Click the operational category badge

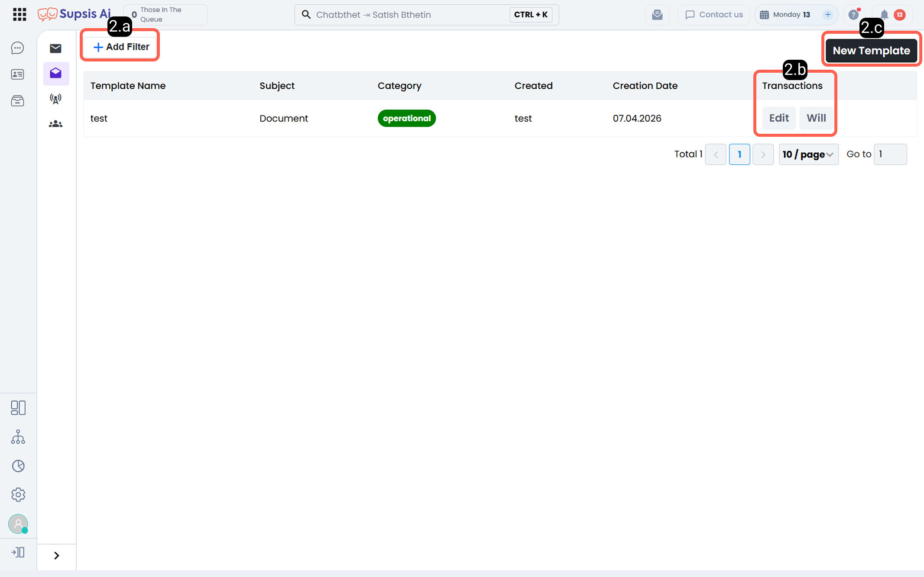point(407,118)
